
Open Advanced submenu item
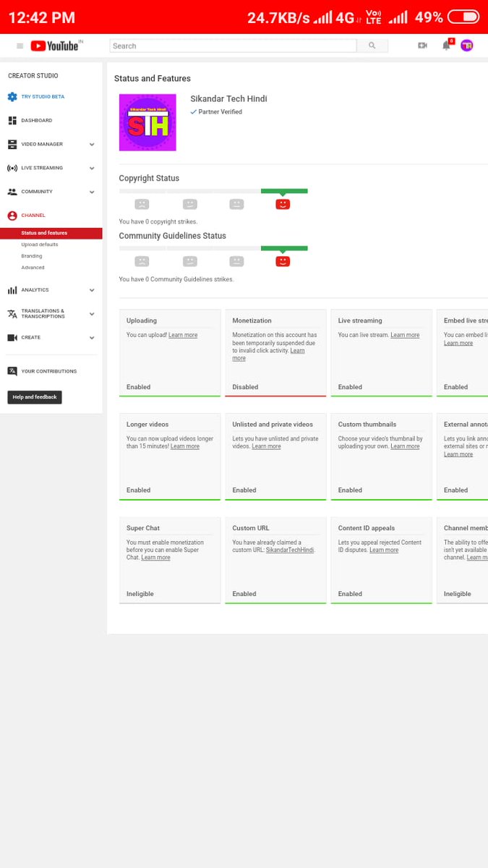pyautogui.click(x=33, y=268)
